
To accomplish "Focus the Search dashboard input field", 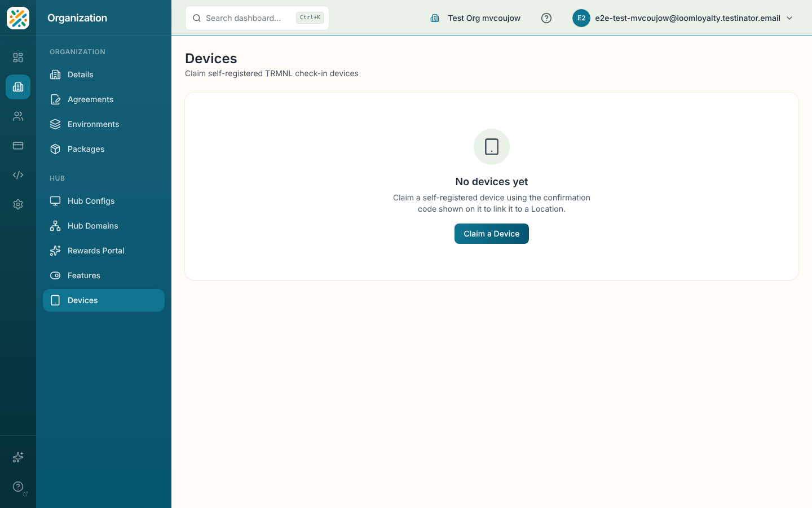I will 257,18.
